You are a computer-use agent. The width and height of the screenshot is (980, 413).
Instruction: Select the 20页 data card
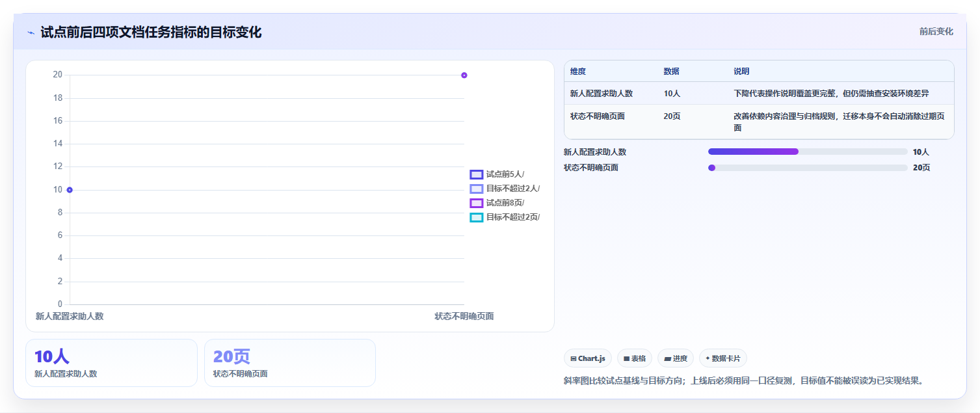click(290, 363)
